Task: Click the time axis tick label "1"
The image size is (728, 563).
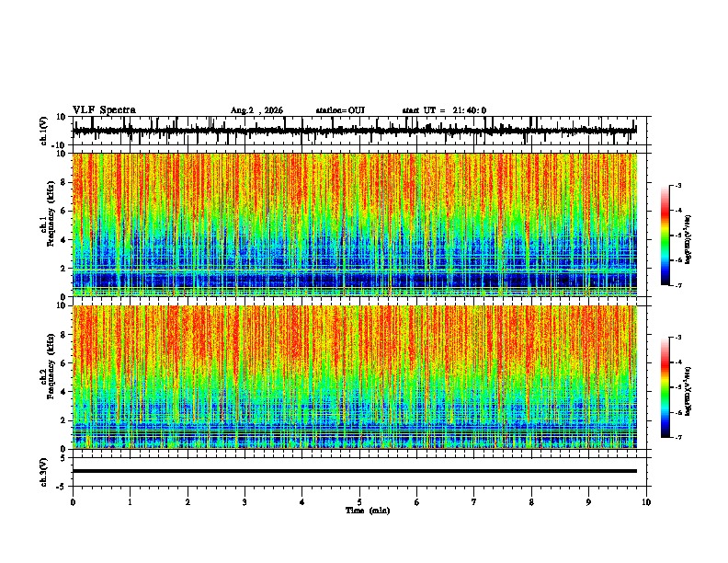Action: (x=131, y=502)
